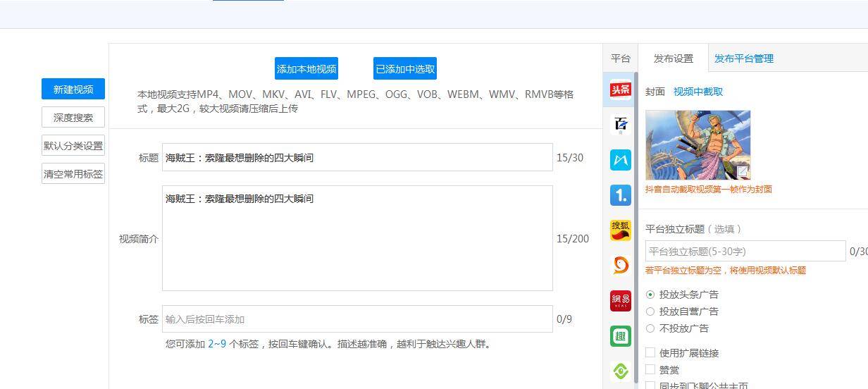868x389 pixels.
Task: Select the Baijiahao (百家号) platform icon
Action: click(x=620, y=125)
